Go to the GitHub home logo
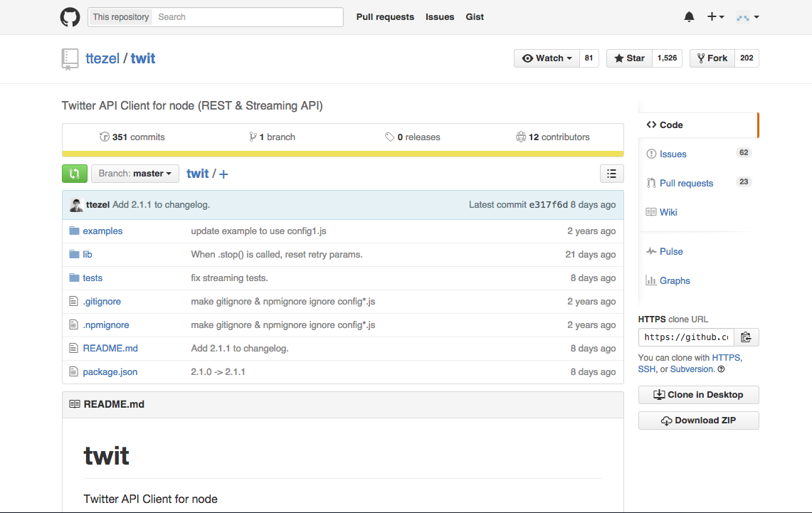Screen dimensions: 812x513 click(x=70, y=17)
